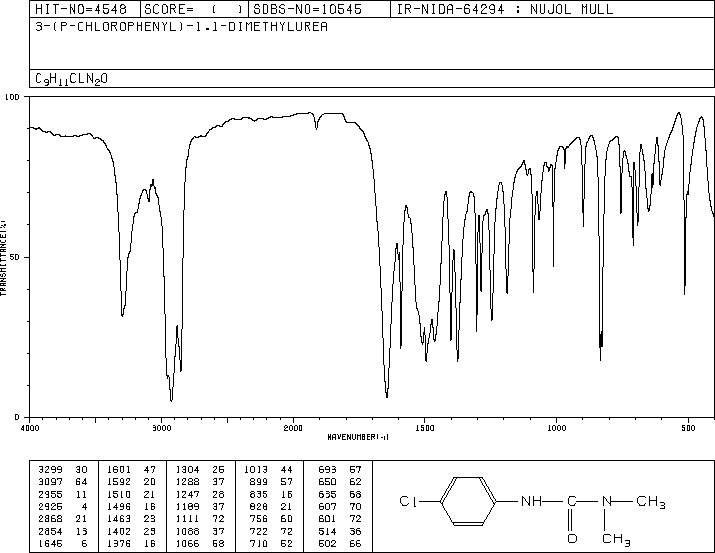Select the 2868 peak entry
Viewport: 715px width, 553px height.
62,519
